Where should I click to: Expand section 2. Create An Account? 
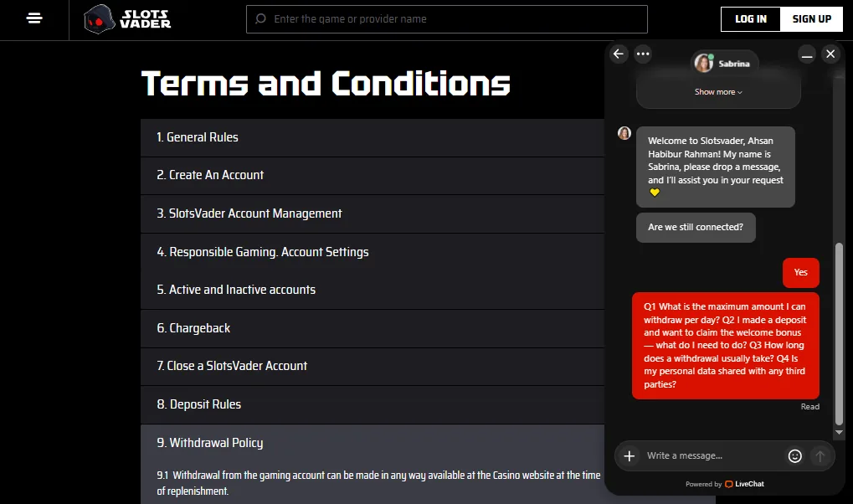(x=373, y=175)
